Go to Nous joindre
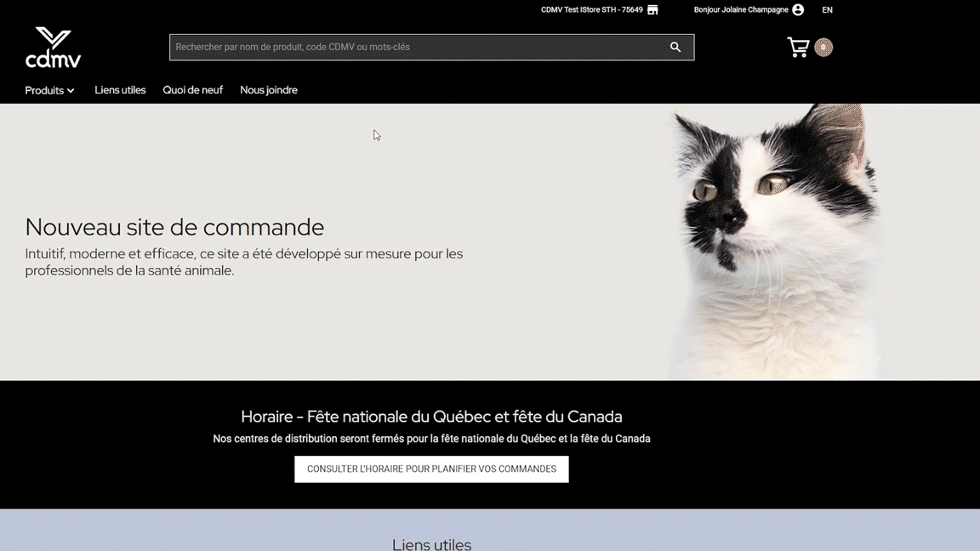 tap(269, 90)
